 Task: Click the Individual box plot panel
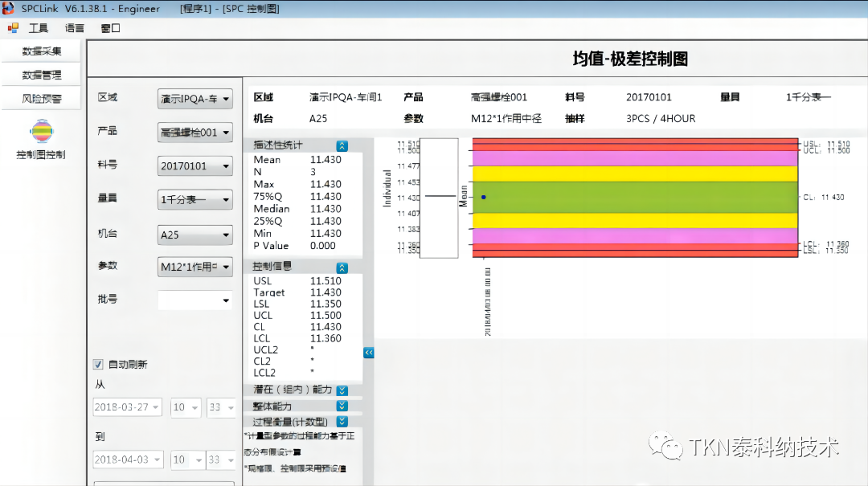440,198
